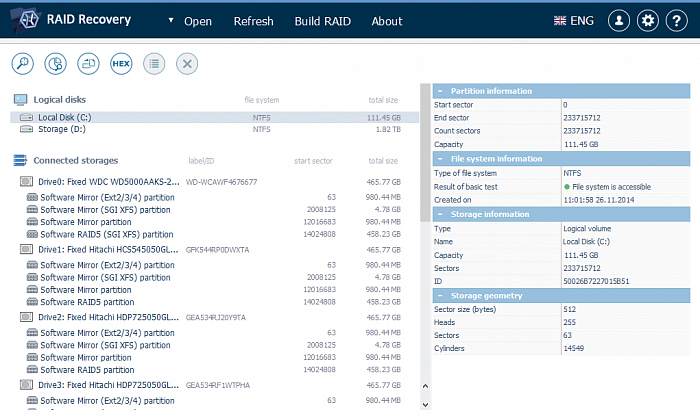Viewport: 700px width, 416px height.
Task: Collapse the Storage geometry section
Action: (440, 295)
